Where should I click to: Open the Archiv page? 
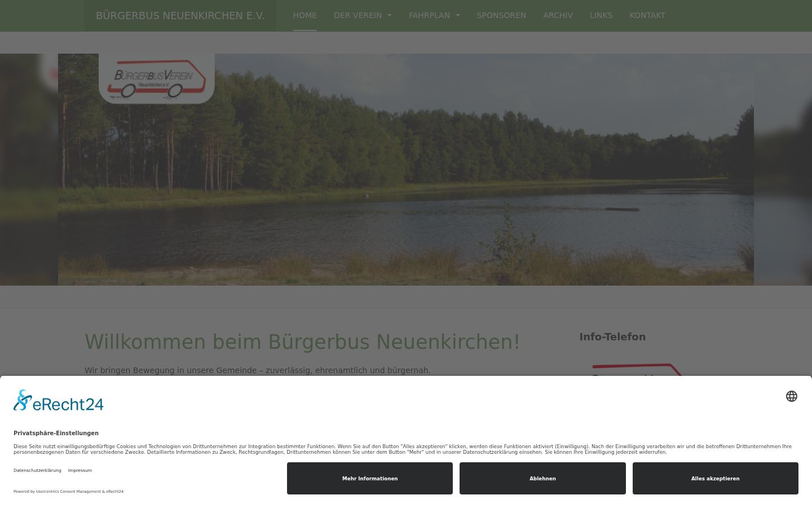[558, 15]
